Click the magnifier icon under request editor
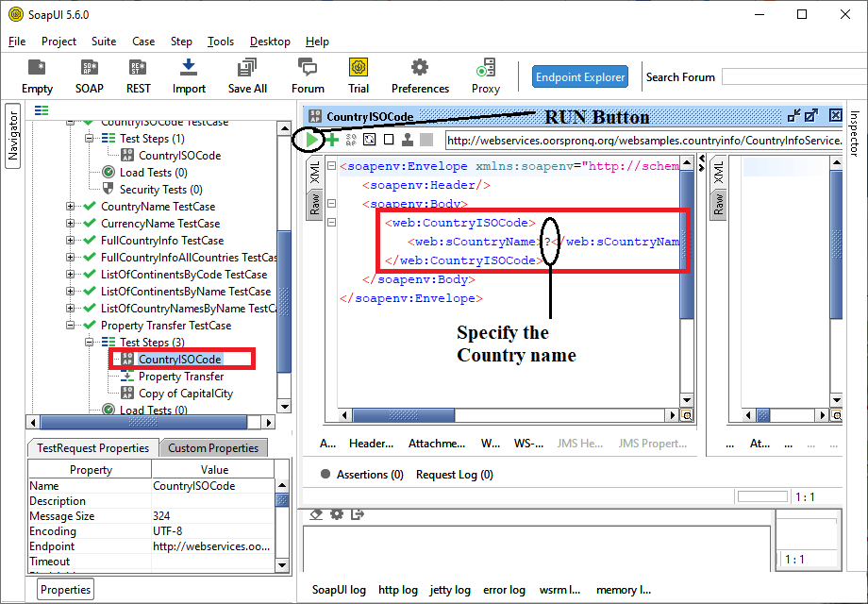 point(687,415)
